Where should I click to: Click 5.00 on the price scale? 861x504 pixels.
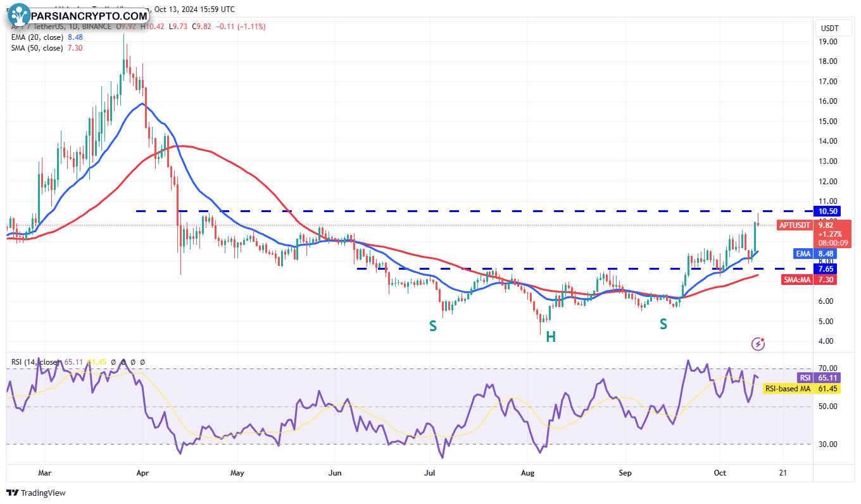click(x=826, y=322)
